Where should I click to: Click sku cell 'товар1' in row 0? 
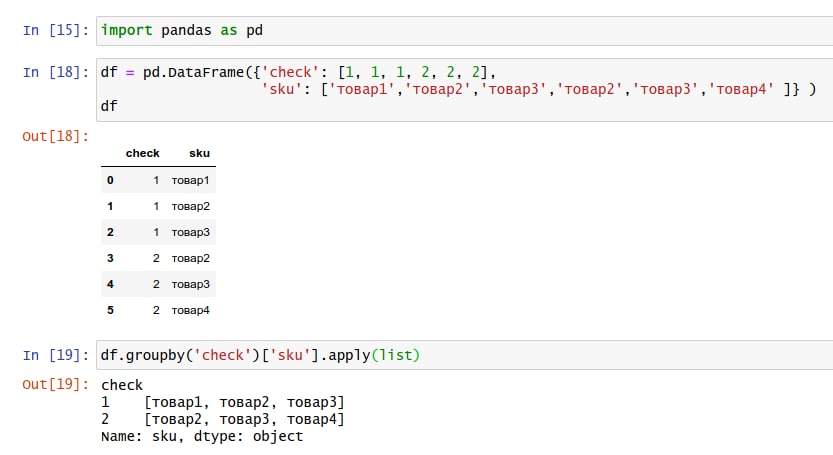coord(190,180)
